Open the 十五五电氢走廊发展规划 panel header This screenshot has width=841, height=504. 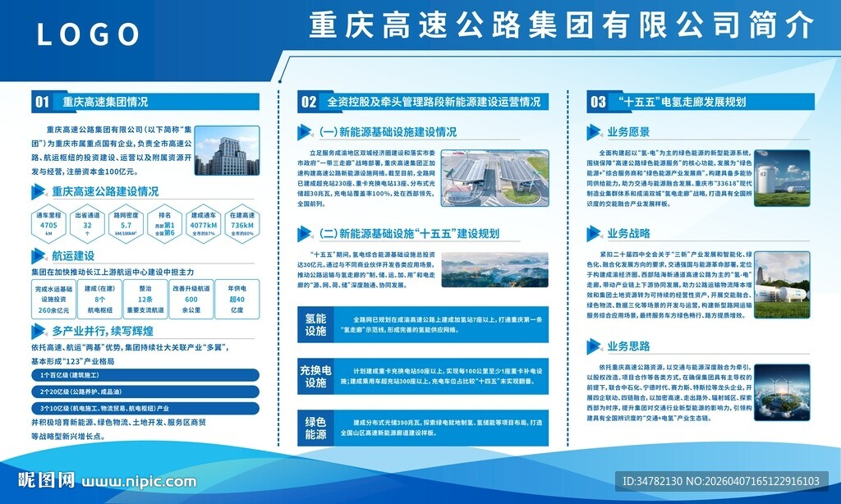[682, 103]
